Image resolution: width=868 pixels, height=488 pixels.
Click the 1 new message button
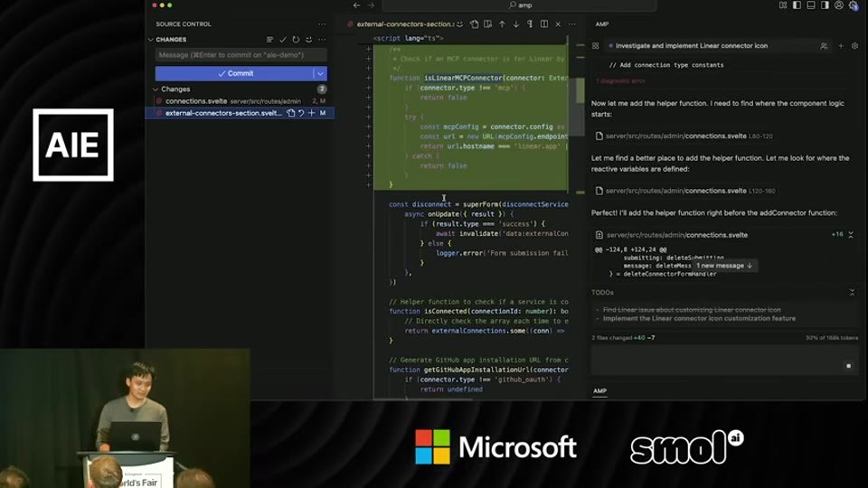(x=723, y=266)
